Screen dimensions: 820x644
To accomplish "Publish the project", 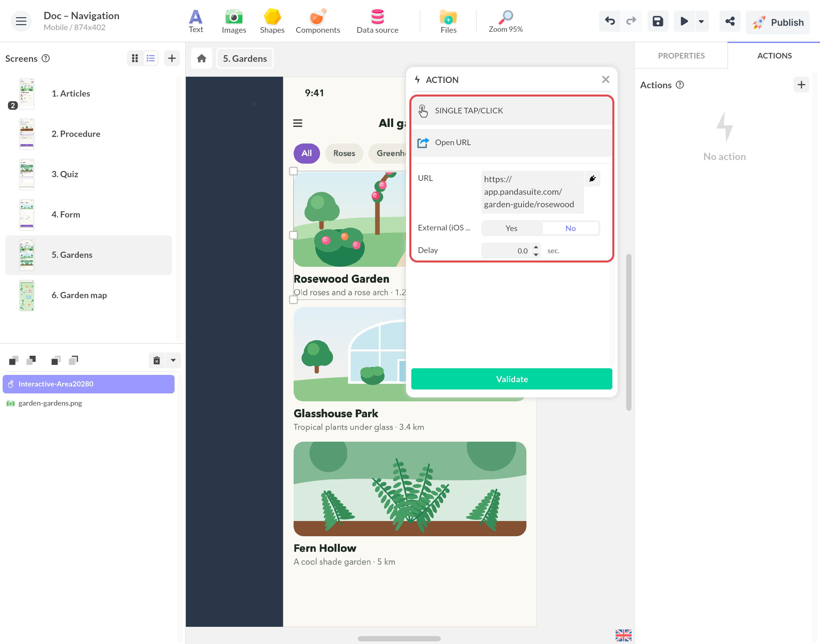I will pyautogui.click(x=777, y=22).
